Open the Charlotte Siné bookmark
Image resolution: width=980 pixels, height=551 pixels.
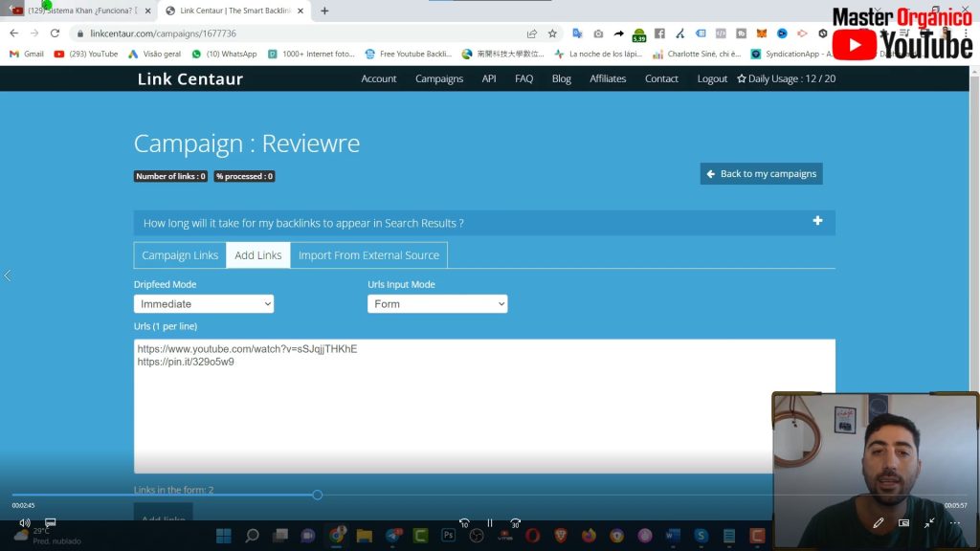[697, 54]
